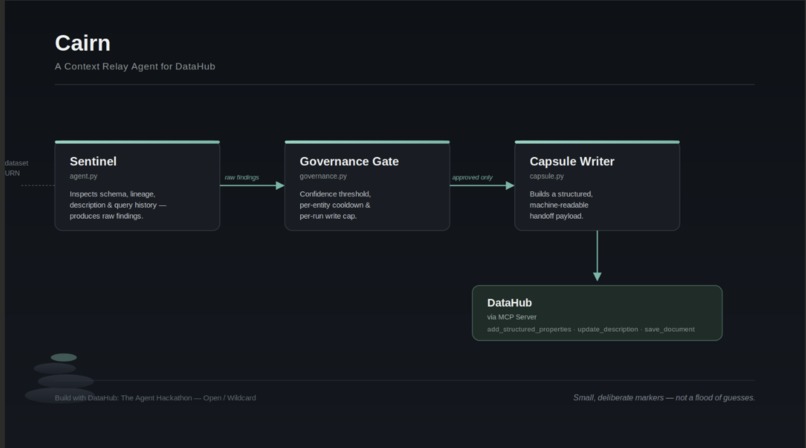Click the "DataHub" box heading
Screen dimensions: 806x448
click(x=509, y=303)
